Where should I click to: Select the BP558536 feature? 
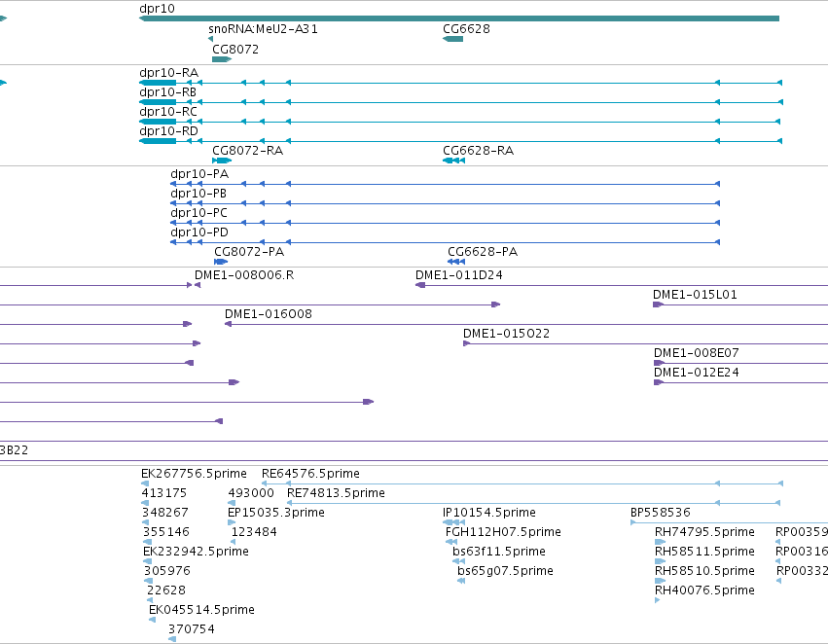tap(730, 522)
